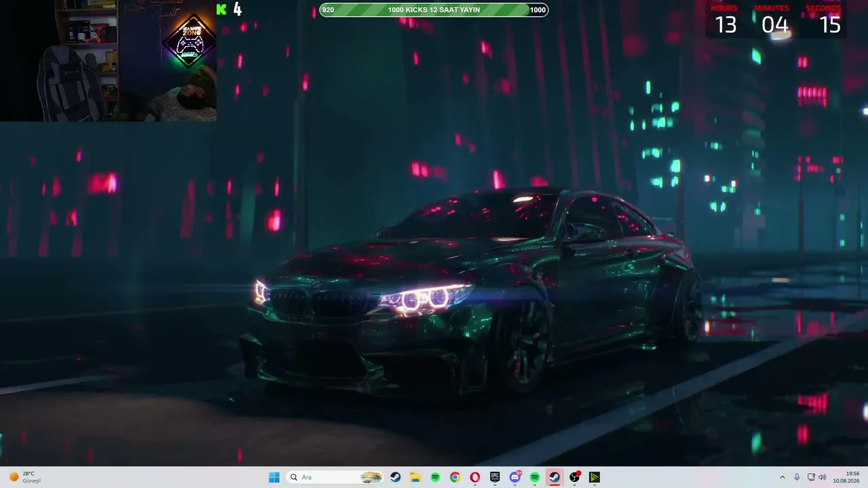
Task: Open the Windows Start menu
Action: coord(274,477)
